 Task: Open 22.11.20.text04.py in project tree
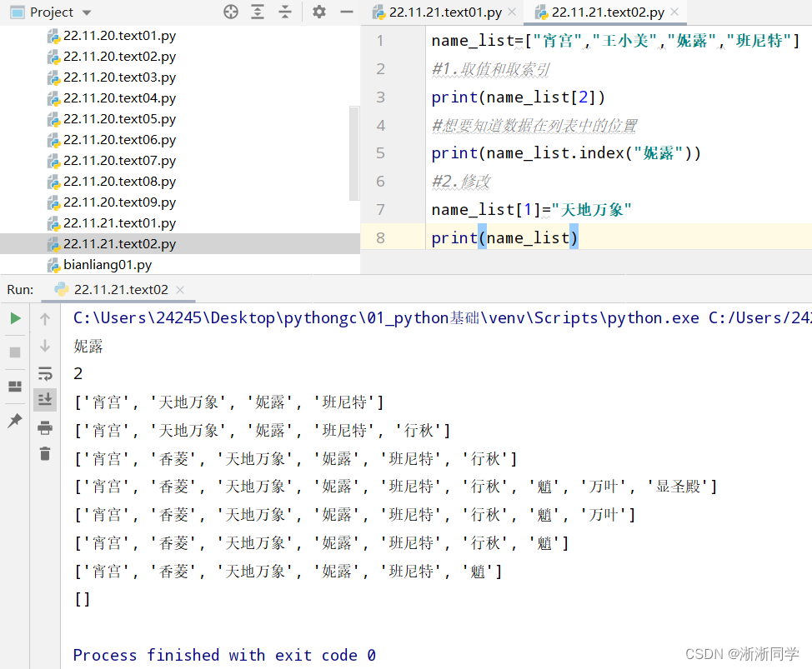pos(119,98)
